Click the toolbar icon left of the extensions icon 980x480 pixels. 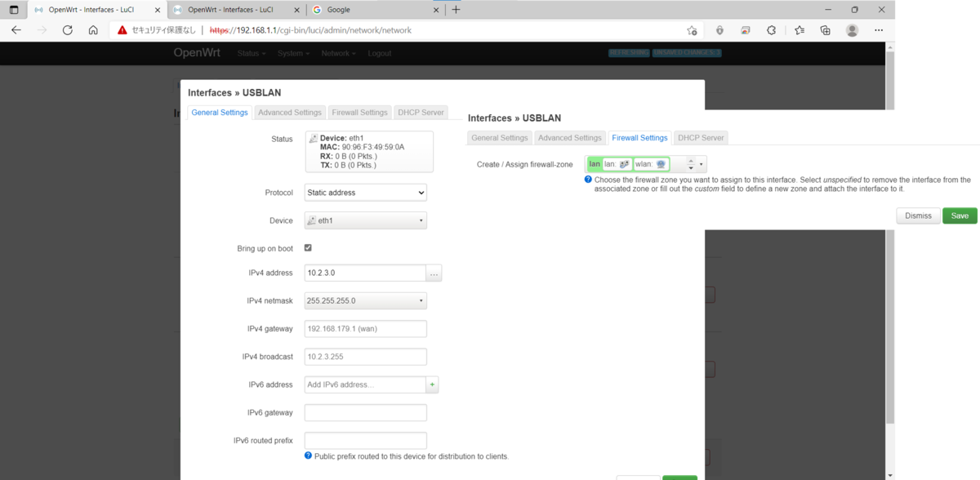746,30
